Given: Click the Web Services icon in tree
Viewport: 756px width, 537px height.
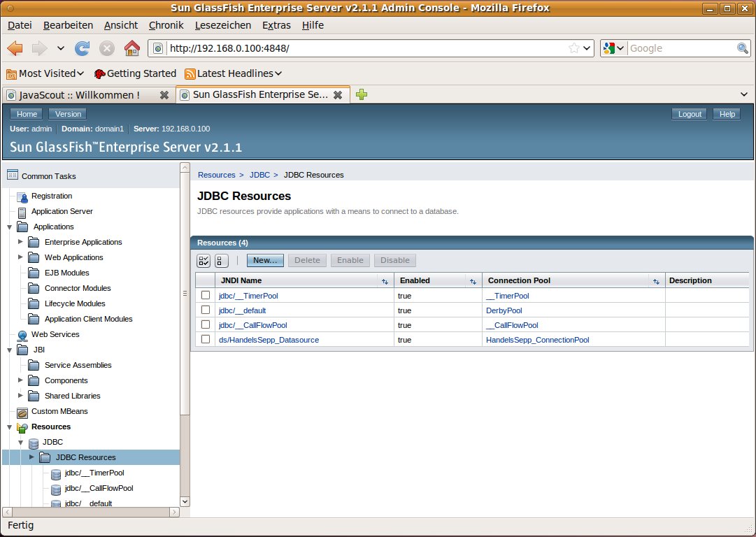Looking at the screenshot, I should [22, 335].
